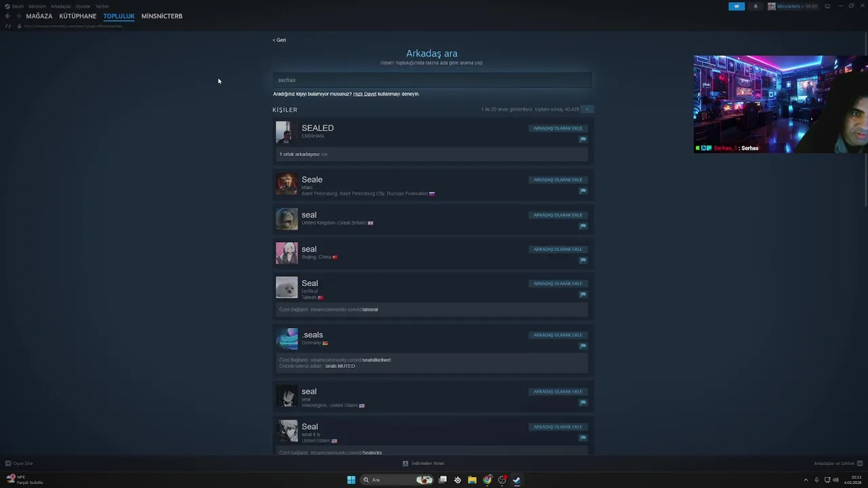Open the weather widget in the taskbar
The height and width of the screenshot is (488, 868).
pos(24,480)
